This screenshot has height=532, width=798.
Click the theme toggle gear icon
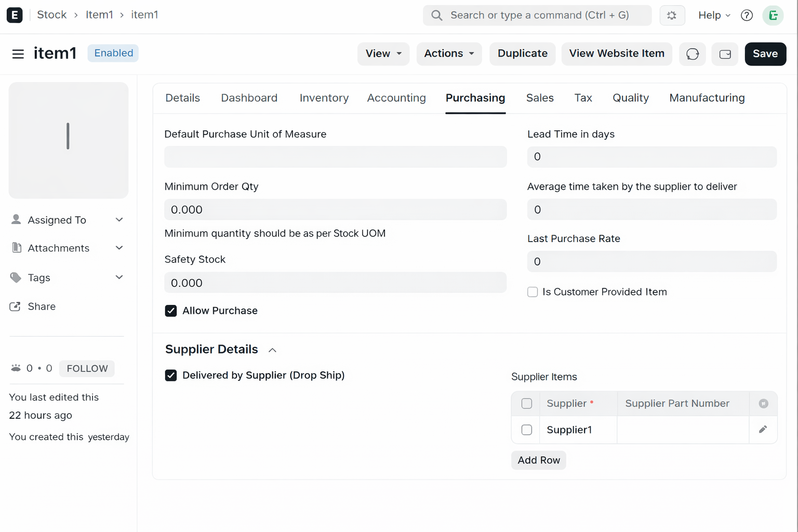672,16
